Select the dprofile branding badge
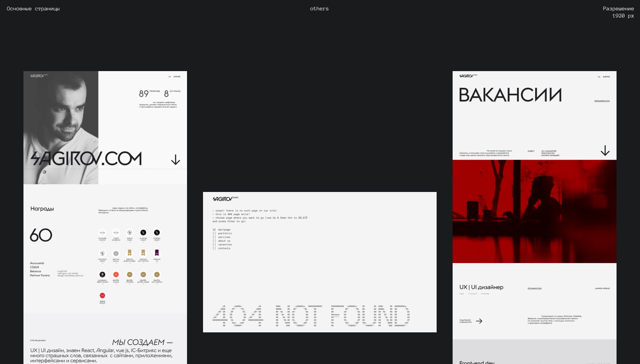Viewport: 640px width, 364px height. click(130, 274)
